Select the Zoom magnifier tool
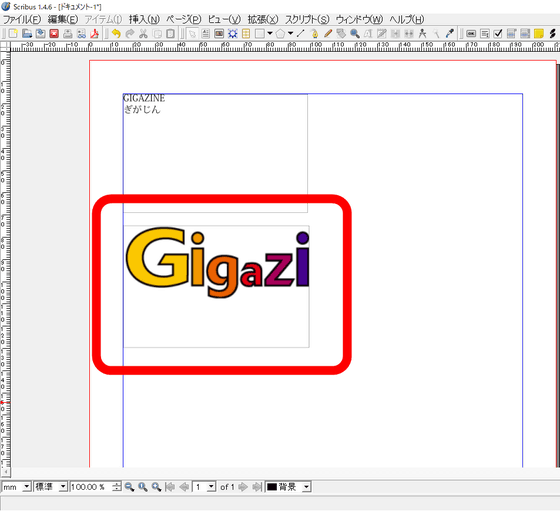560x511 pixels. click(355, 34)
